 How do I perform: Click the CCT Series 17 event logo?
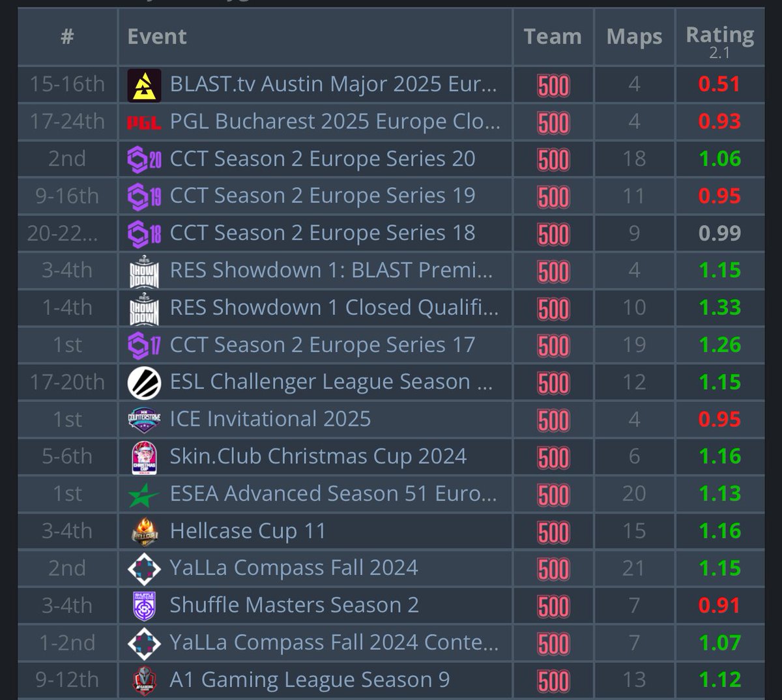[x=144, y=345]
